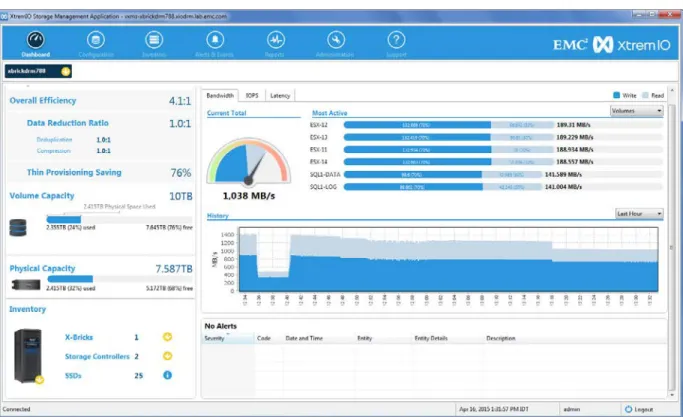Click Storage Controllers yellow status icon
The width and height of the screenshot is (683, 417).
coord(167,356)
